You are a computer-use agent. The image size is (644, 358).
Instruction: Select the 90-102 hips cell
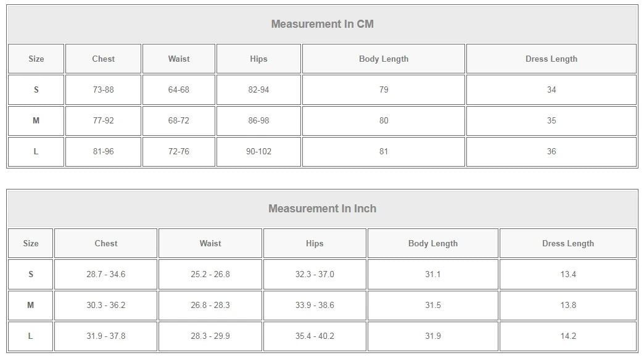(258, 151)
